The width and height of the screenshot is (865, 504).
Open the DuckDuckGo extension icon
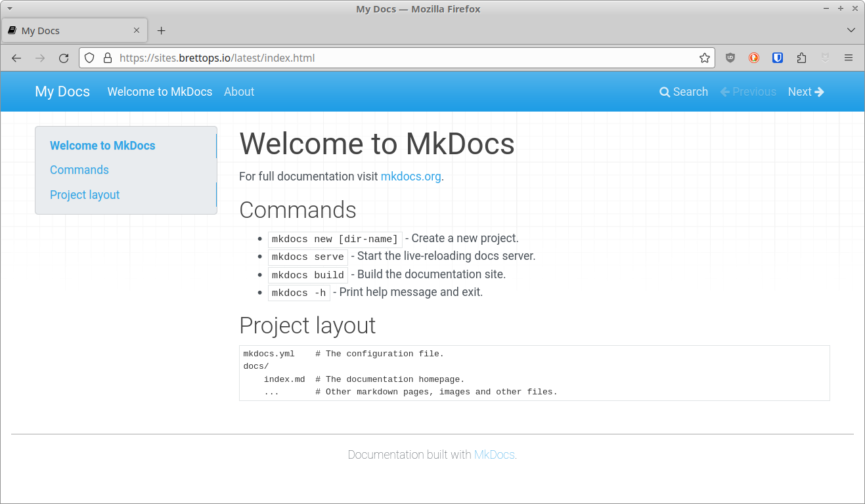(x=754, y=58)
